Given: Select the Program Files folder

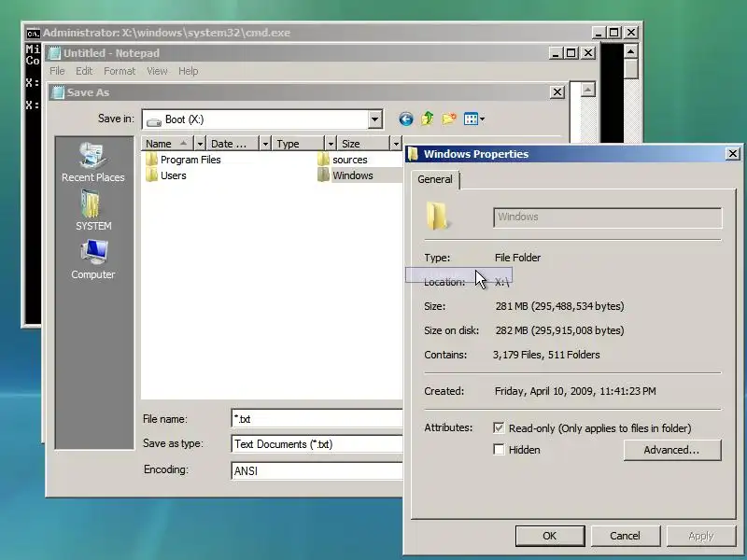Looking at the screenshot, I should click(x=183, y=160).
